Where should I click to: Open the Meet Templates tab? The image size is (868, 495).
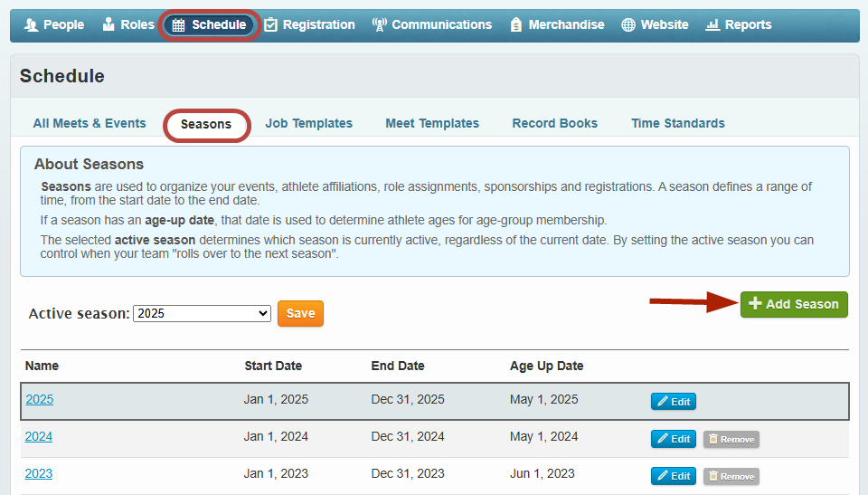click(432, 123)
